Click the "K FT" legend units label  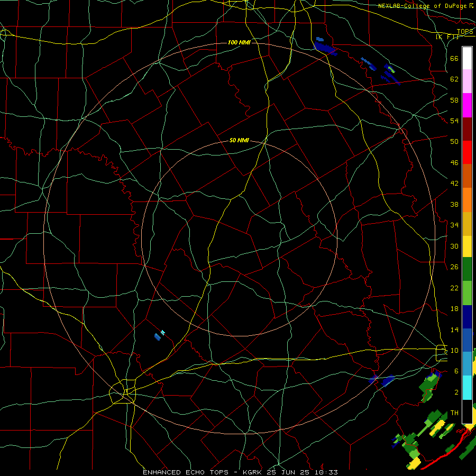(447, 37)
